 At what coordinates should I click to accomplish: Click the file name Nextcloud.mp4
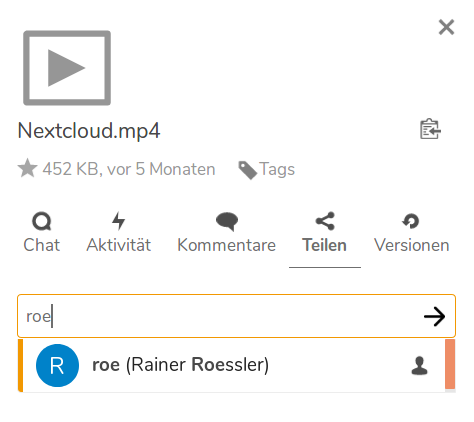click(89, 130)
